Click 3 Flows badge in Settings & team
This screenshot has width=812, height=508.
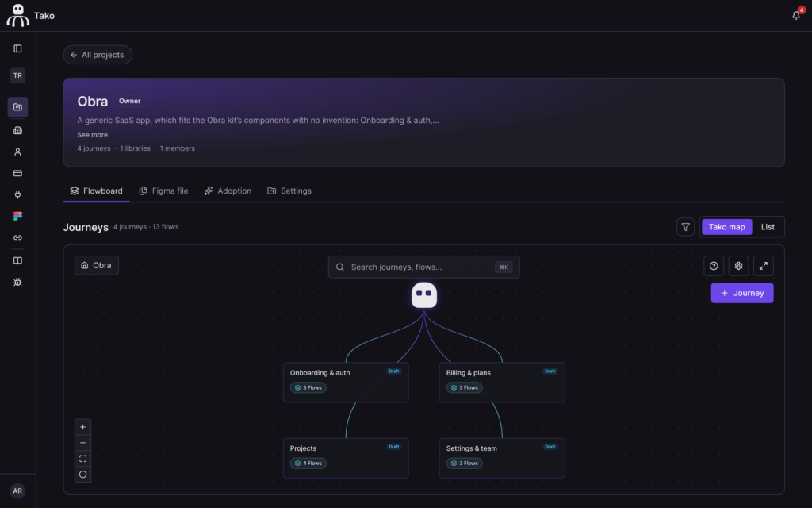465,464
